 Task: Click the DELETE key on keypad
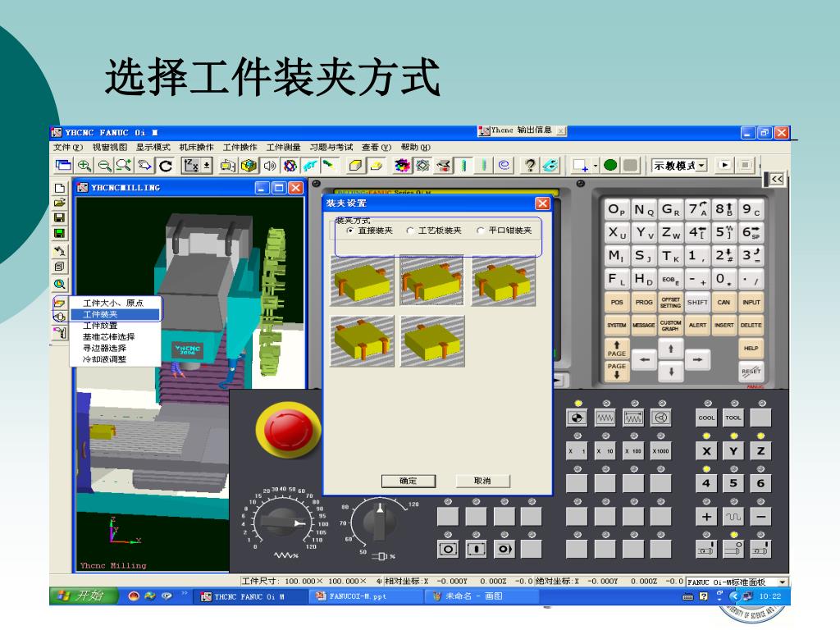(751, 325)
